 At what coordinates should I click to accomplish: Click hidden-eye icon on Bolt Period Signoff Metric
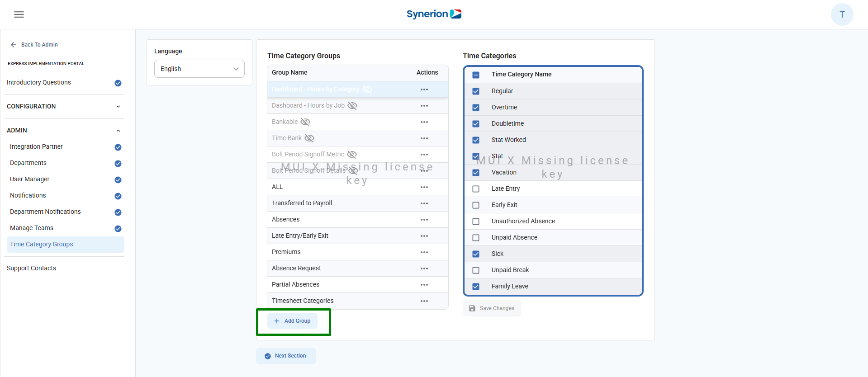point(352,155)
